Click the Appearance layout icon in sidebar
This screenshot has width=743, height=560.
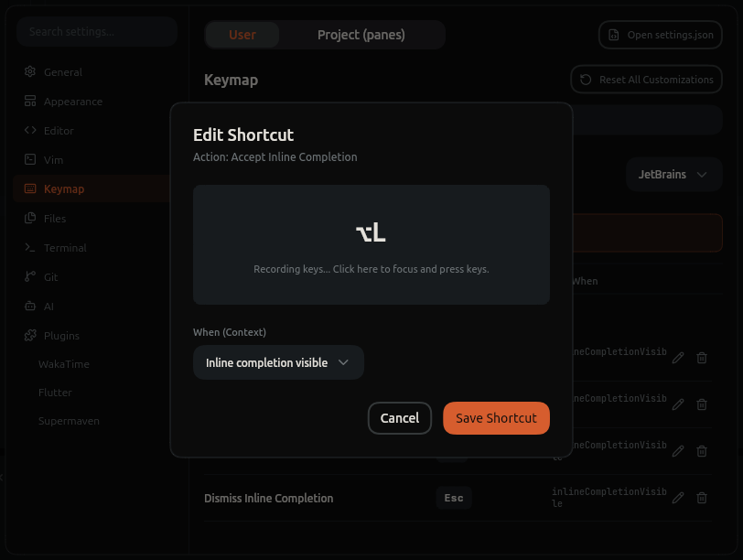[x=30, y=102]
